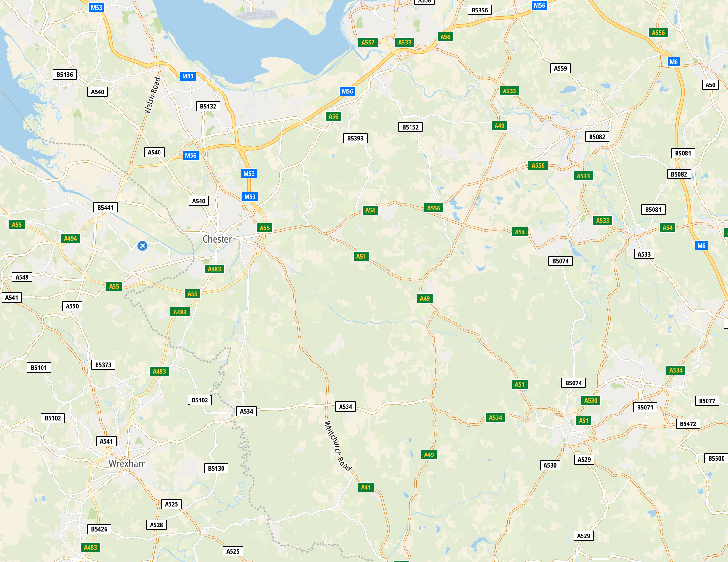728x562 pixels.
Task: Click the A549 road label
Action: (x=22, y=277)
